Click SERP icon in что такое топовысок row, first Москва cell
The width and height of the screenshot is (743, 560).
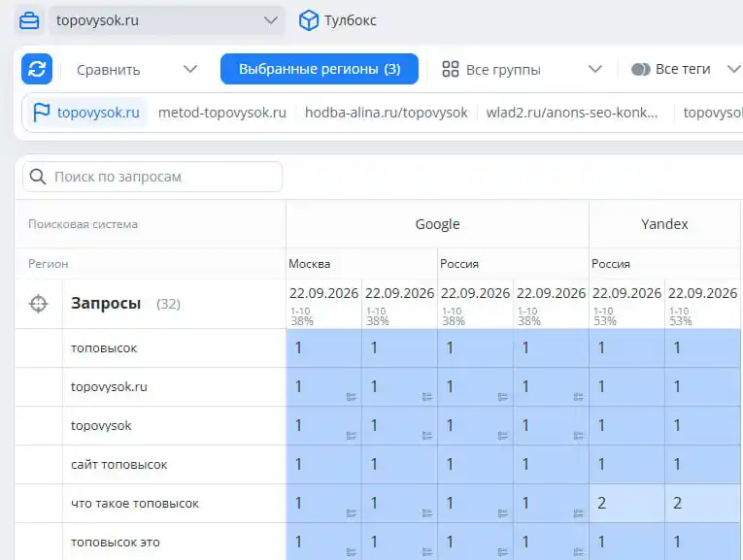click(352, 513)
